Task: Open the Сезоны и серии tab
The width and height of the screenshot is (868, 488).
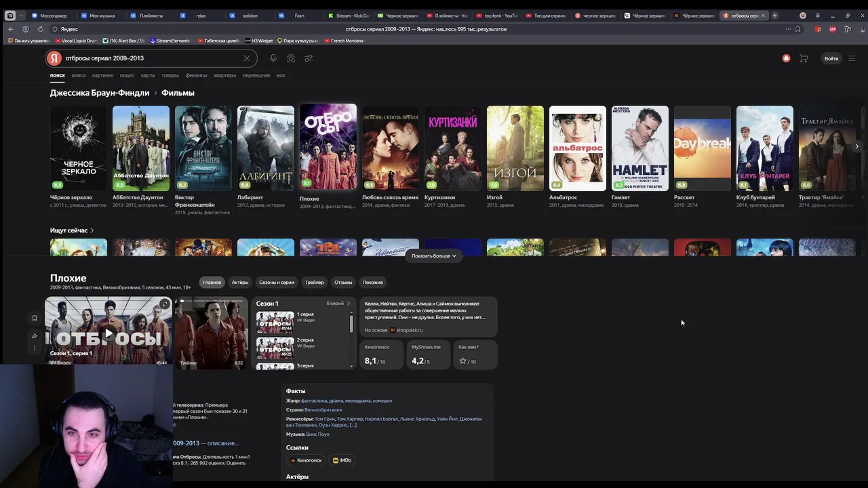Action: pyautogui.click(x=277, y=282)
